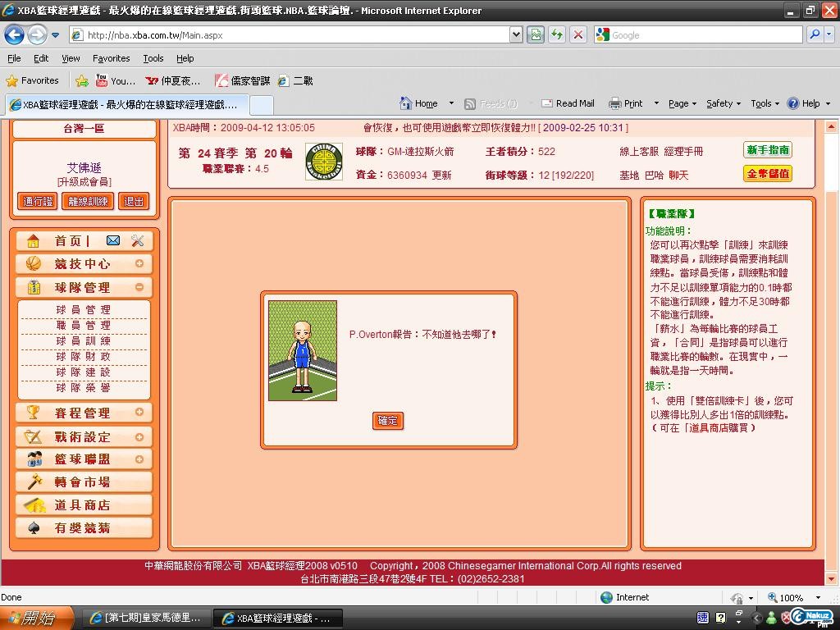
Task: Open the Safety dropdown menu
Action: [724, 103]
